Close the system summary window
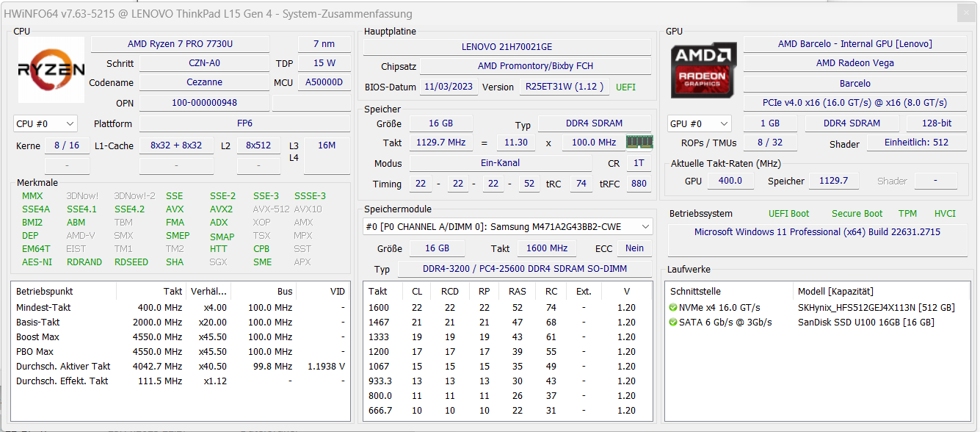The image size is (980, 432). [966, 13]
